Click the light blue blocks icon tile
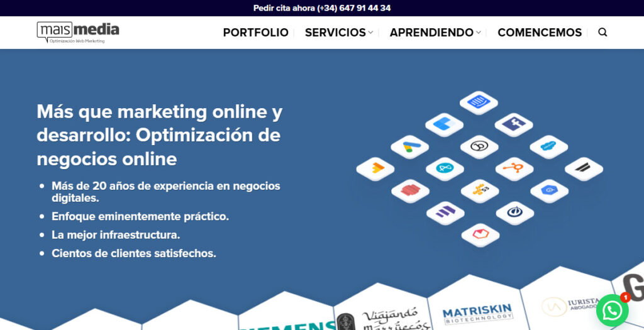Screen dimensions: 644x330 click(x=445, y=124)
